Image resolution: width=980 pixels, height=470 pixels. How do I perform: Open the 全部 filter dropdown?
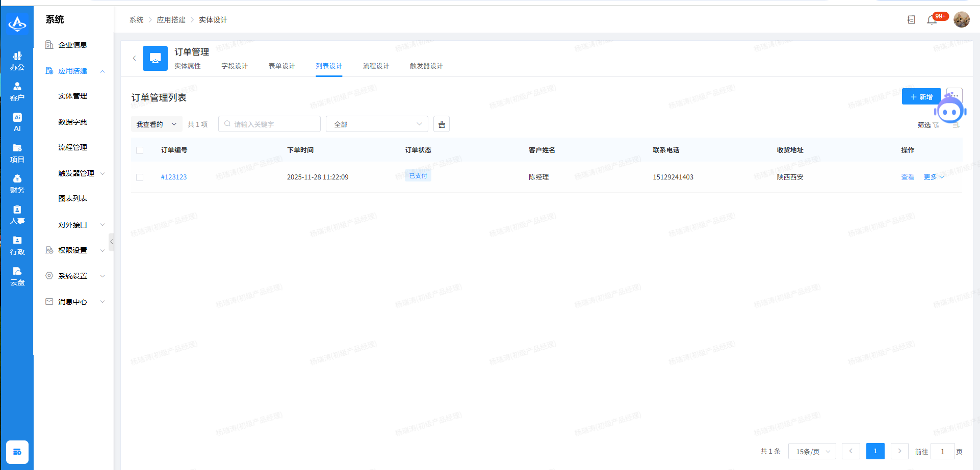377,124
